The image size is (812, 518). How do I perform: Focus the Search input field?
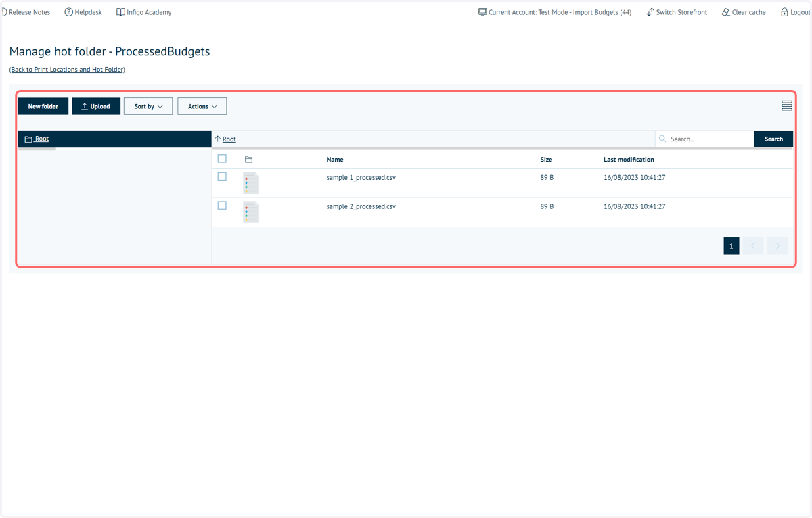(x=704, y=139)
